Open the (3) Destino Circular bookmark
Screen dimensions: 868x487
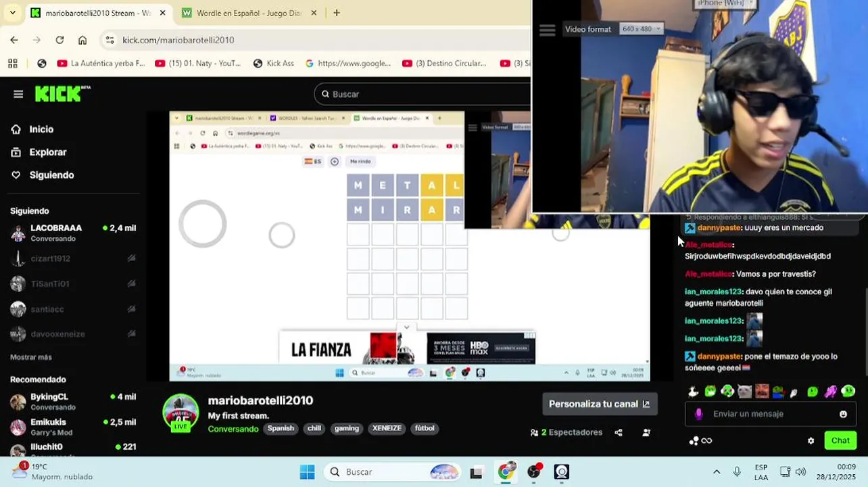click(x=444, y=64)
